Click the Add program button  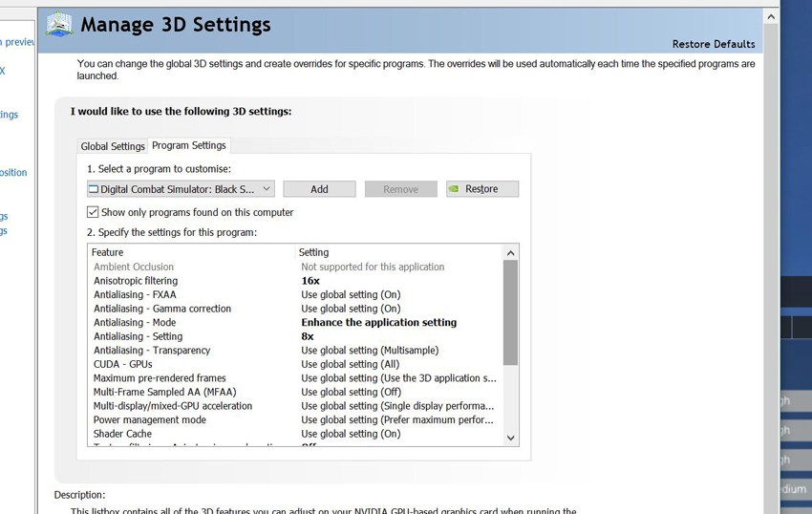319,189
